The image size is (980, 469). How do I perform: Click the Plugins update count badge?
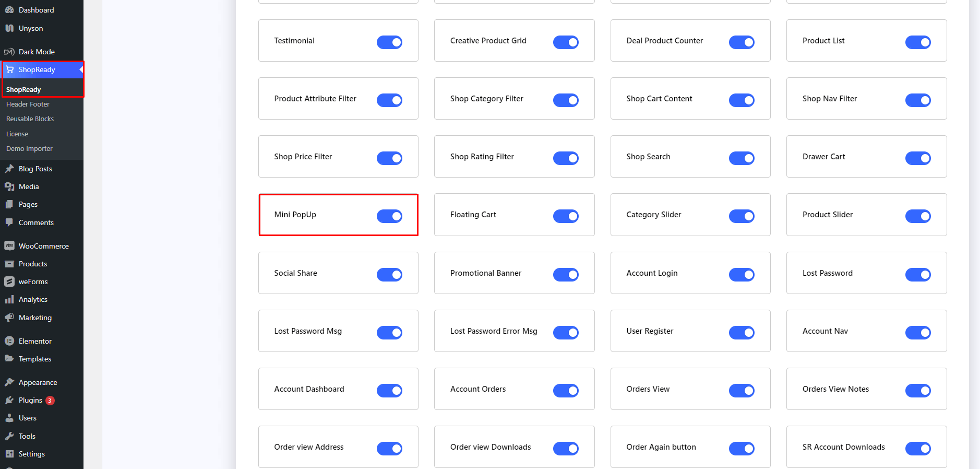point(50,401)
